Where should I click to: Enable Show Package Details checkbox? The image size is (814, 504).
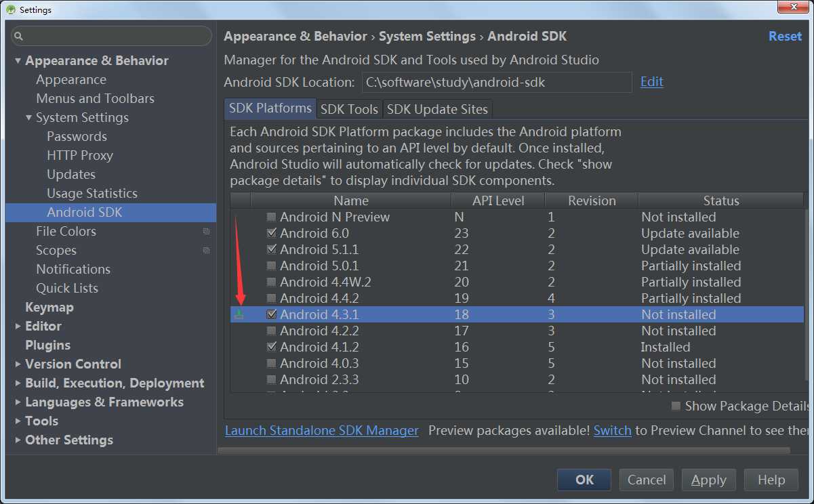tap(676, 406)
